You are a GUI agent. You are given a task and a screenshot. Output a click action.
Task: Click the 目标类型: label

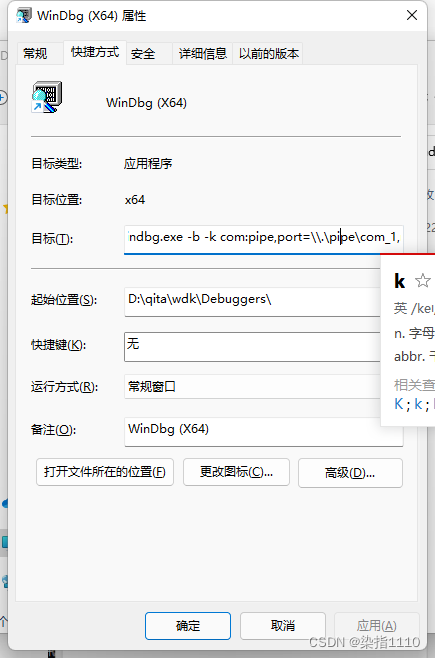pos(57,163)
